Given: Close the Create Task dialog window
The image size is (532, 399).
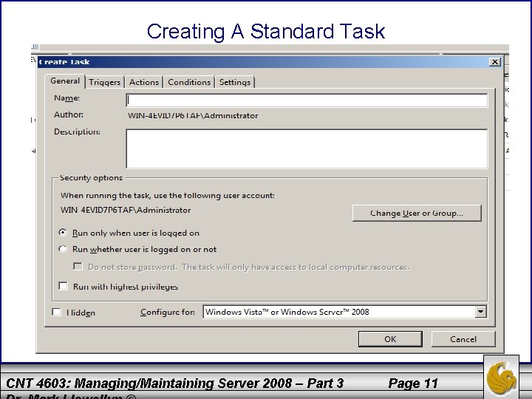Looking at the screenshot, I should (x=494, y=62).
